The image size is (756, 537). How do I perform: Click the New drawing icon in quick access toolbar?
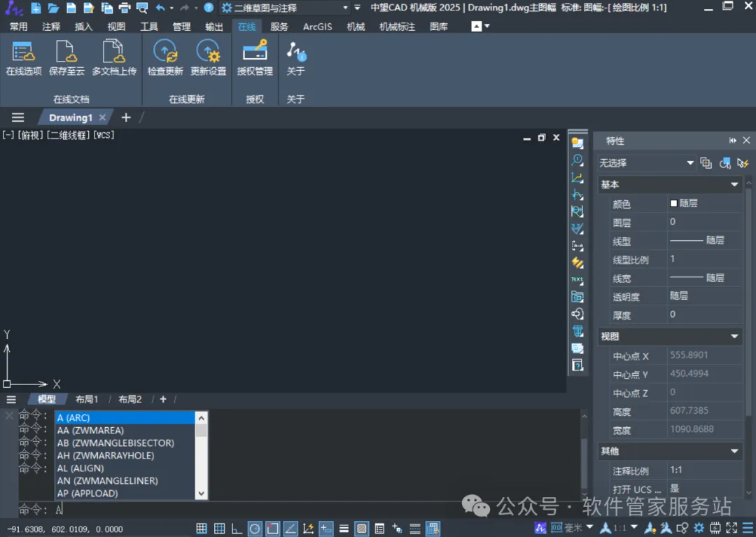click(36, 8)
